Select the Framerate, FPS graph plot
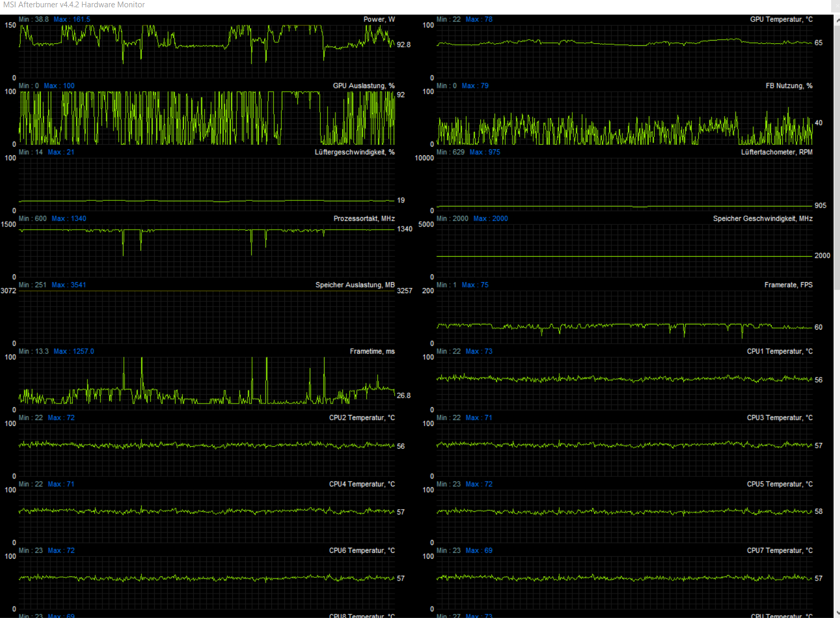840x618 pixels. tap(625, 317)
